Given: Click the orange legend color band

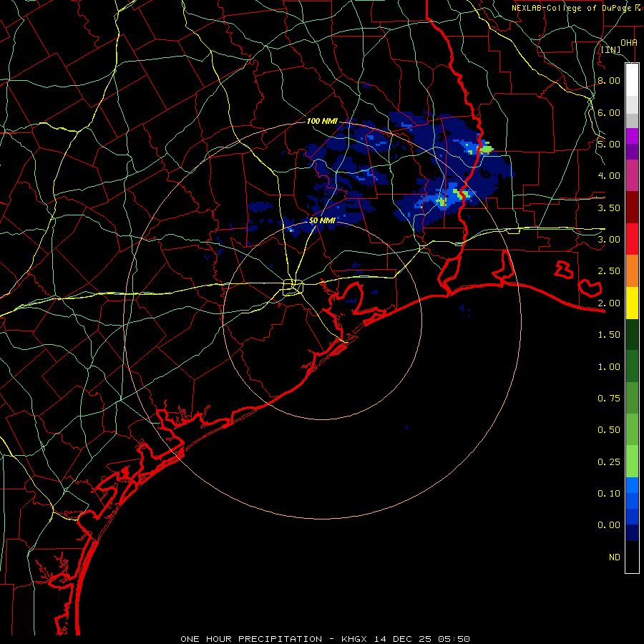Looking at the screenshot, I should (x=632, y=270).
